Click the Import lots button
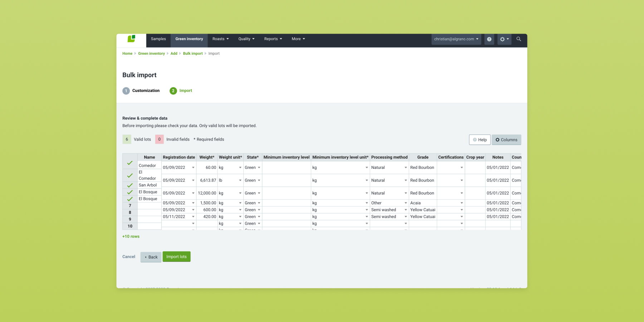Image resolution: width=644 pixels, height=322 pixels. (x=176, y=257)
